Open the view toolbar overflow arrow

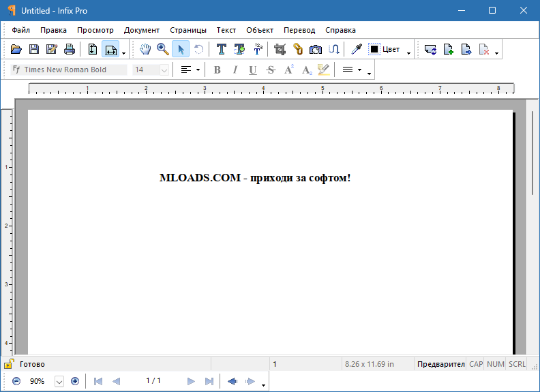(123, 53)
